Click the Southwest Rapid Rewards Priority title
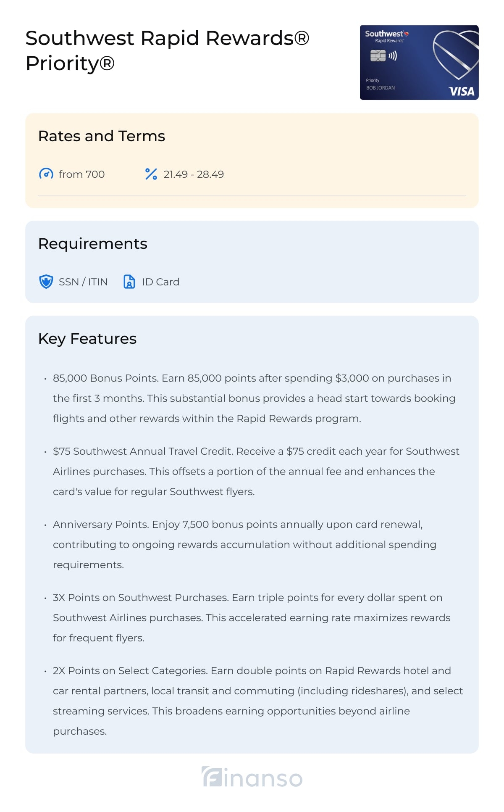 [x=167, y=50]
